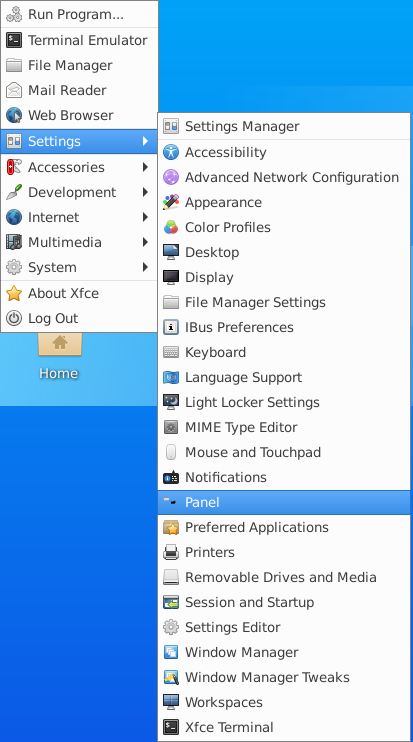413x742 pixels.
Task: Click the Terminal Emulator icon
Action: [14, 40]
